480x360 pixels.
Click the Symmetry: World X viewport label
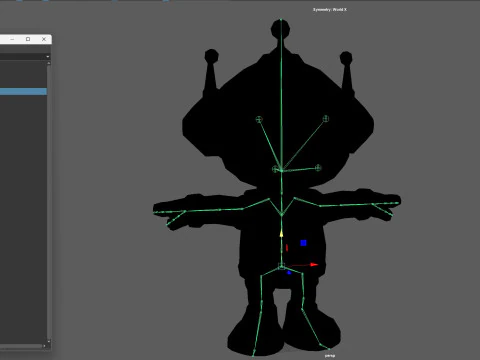tap(330, 10)
